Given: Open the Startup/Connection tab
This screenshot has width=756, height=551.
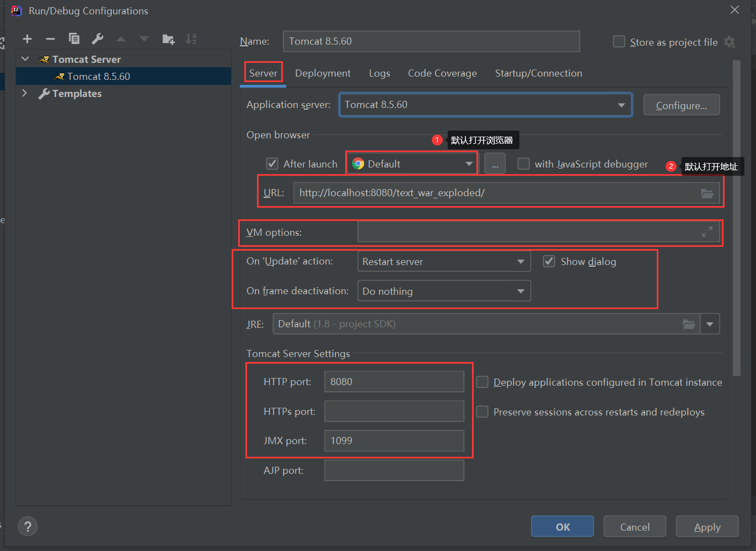Looking at the screenshot, I should pyautogui.click(x=538, y=73).
